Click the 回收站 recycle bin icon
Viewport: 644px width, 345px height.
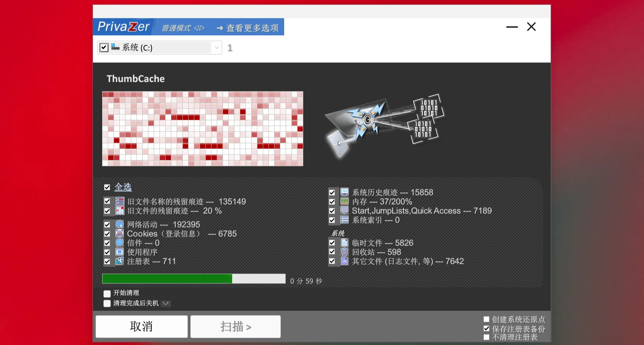click(345, 252)
